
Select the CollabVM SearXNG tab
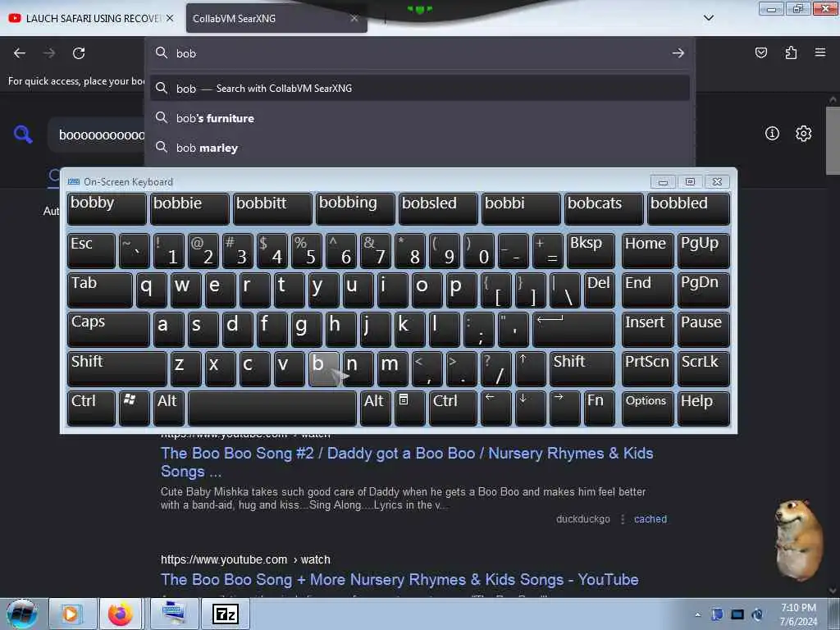pyautogui.click(x=271, y=18)
